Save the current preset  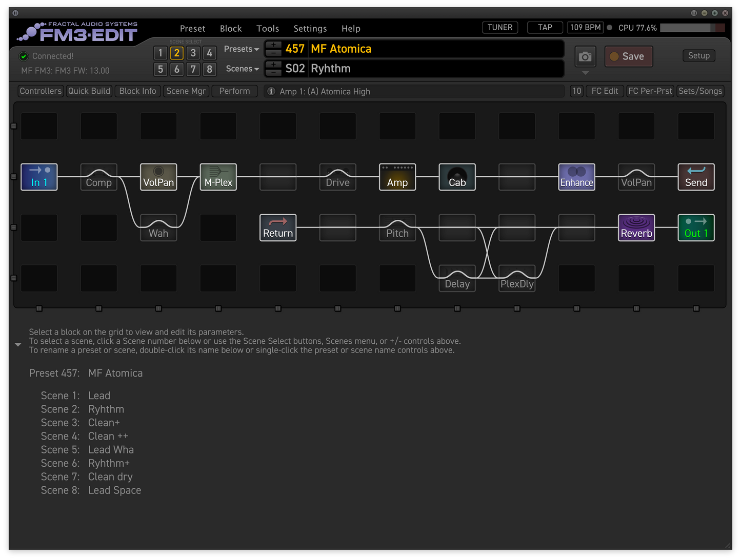[629, 56]
